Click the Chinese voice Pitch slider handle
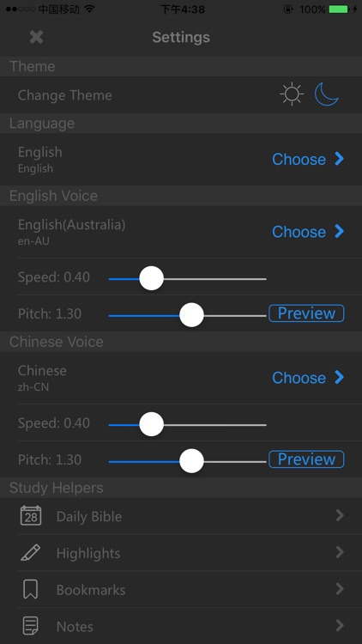Screen dimensions: 362x644 (x=191, y=461)
